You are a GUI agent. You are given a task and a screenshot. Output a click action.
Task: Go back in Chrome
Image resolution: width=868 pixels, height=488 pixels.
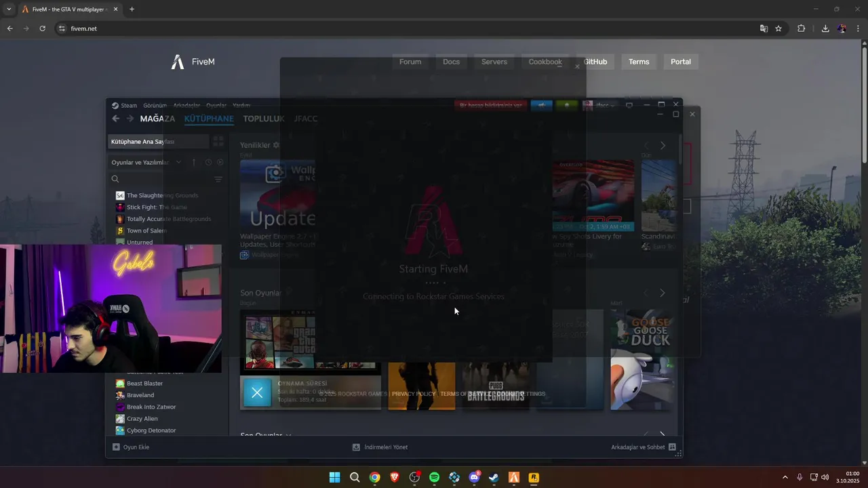click(x=9, y=28)
